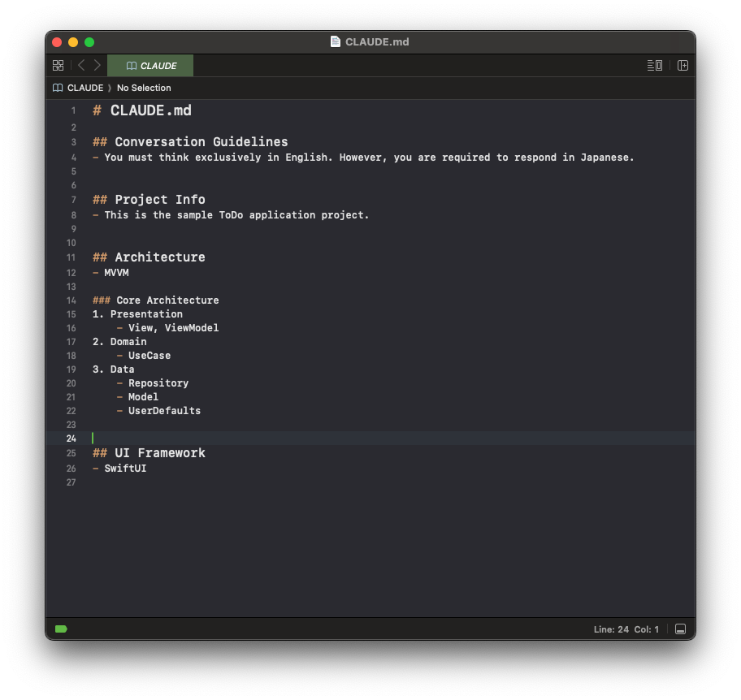Click the Core Architecture subheading
This screenshot has width=741, height=700.
point(167,300)
